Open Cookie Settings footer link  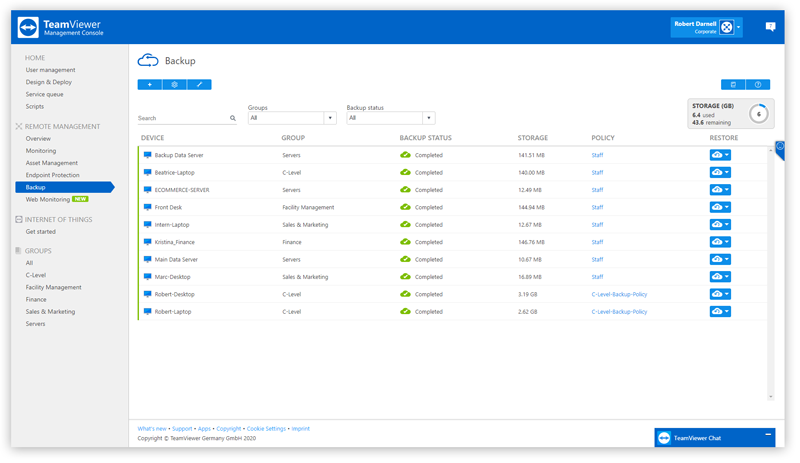point(266,429)
